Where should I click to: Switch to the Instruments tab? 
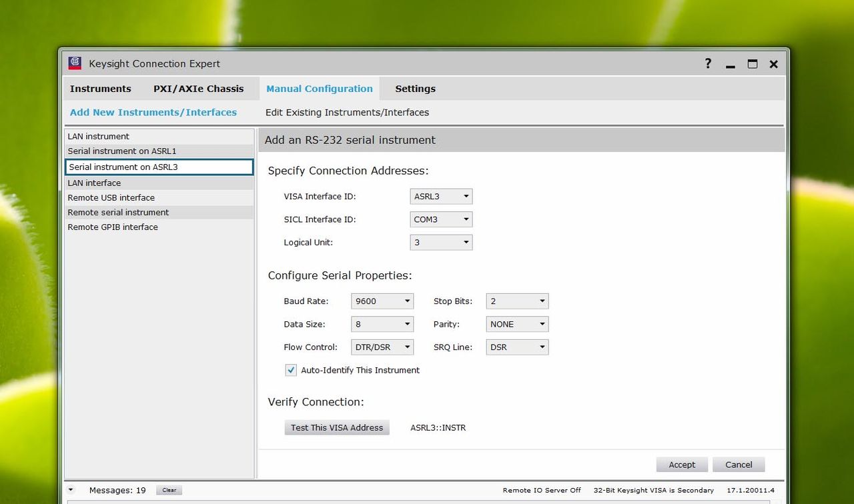[x=101, y=89]
